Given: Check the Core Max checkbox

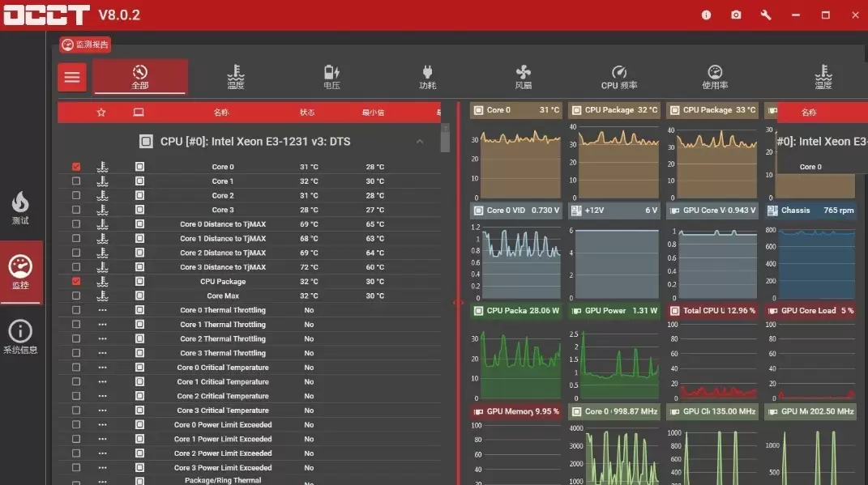Looking at the screenshot, I should 76,296.
